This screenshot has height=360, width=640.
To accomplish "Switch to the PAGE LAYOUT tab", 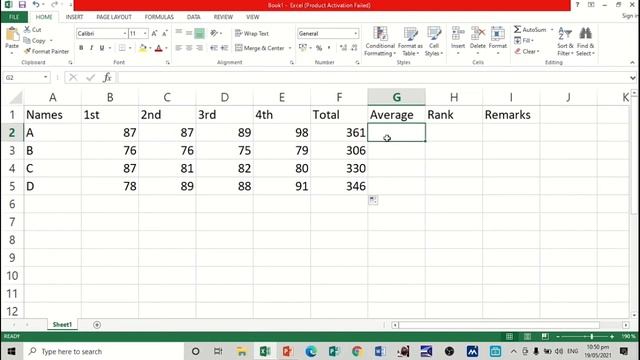I will click(x=114, y=17).
